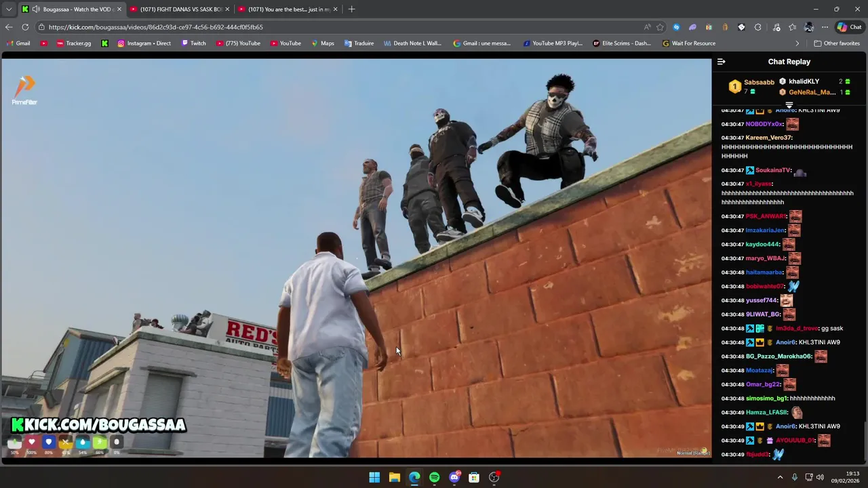Open the purple extension icon

coord(692,27)
